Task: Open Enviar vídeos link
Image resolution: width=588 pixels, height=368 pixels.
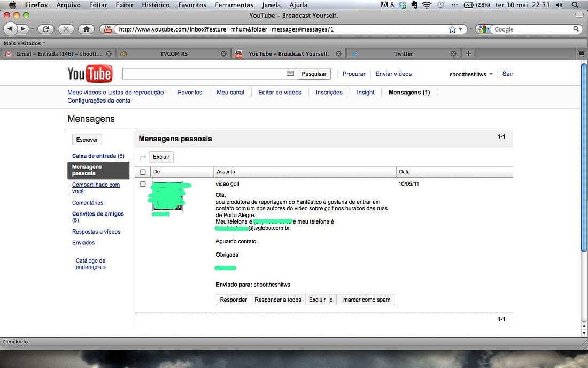Action: coord(393,74)
